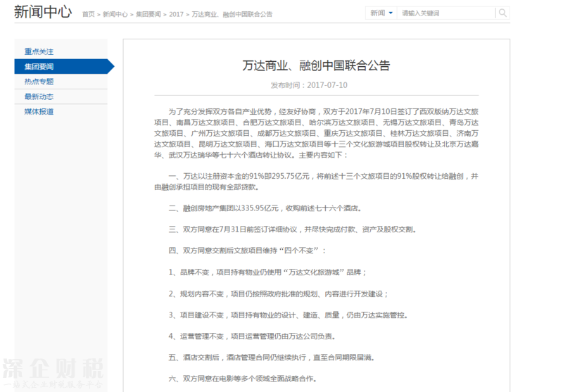Open 最新动态 in the sidebar
The width and height of the screenshot is (563, 392).
(x=39, y=96)
